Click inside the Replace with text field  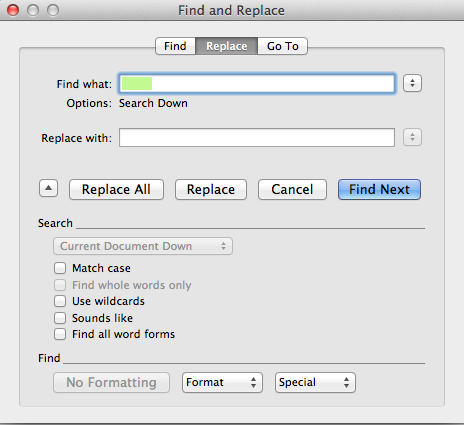tap(257, 137)
